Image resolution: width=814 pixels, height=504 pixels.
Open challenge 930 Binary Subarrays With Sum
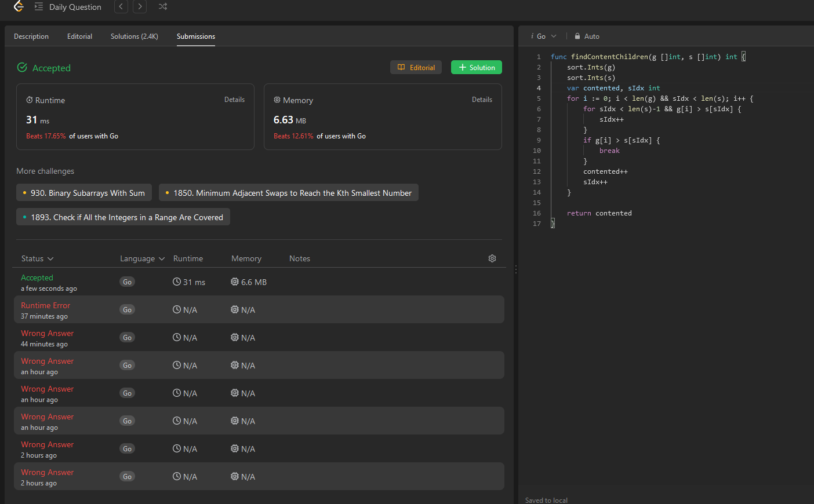pyautogui.click(x=84, y=193)
